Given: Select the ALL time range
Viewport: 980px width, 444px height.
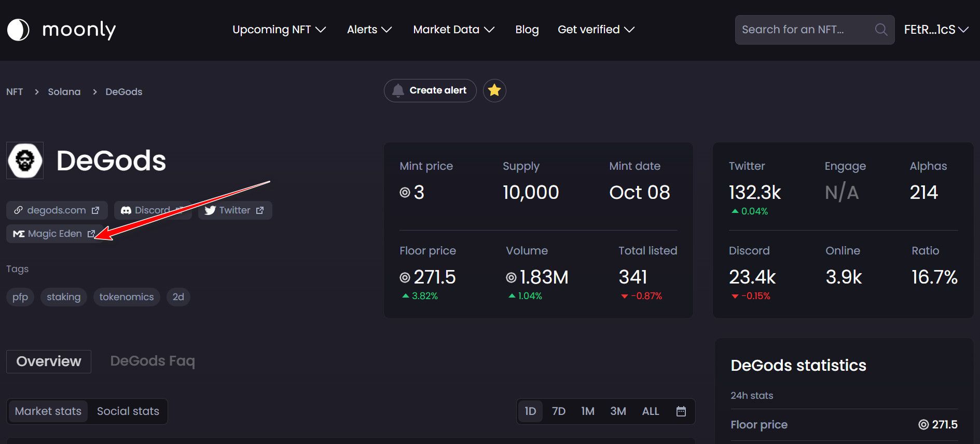Looking at the screenshot, I should (651, 411).
